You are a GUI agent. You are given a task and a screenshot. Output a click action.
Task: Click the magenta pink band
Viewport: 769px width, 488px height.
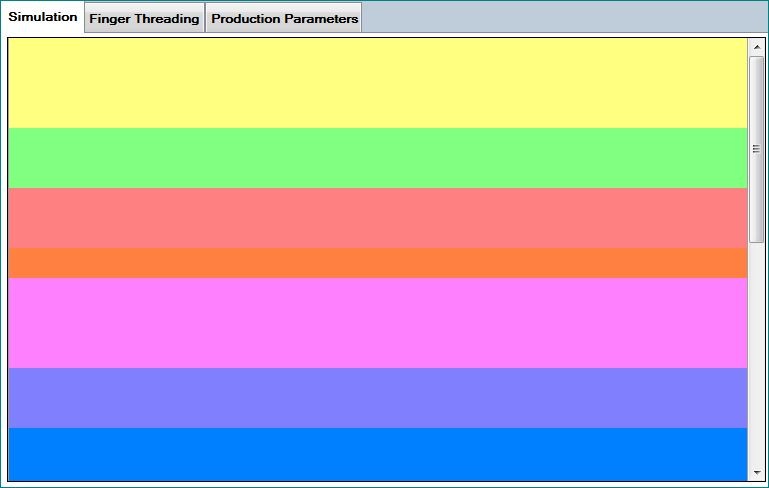tap(377, 323)
